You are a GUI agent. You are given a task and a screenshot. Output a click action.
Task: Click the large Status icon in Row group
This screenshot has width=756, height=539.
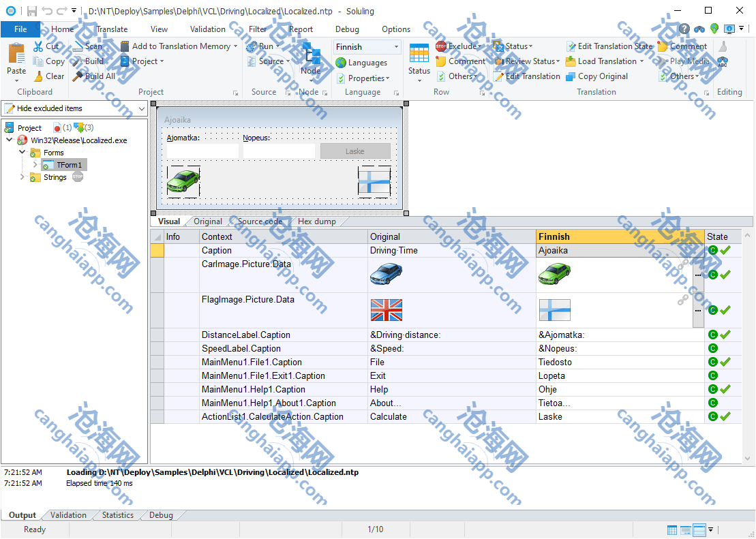[419, 53]
